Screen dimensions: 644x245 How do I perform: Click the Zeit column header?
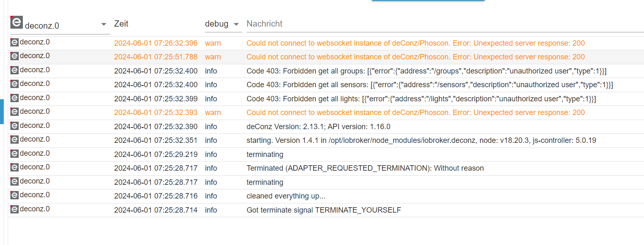[121, 24]
